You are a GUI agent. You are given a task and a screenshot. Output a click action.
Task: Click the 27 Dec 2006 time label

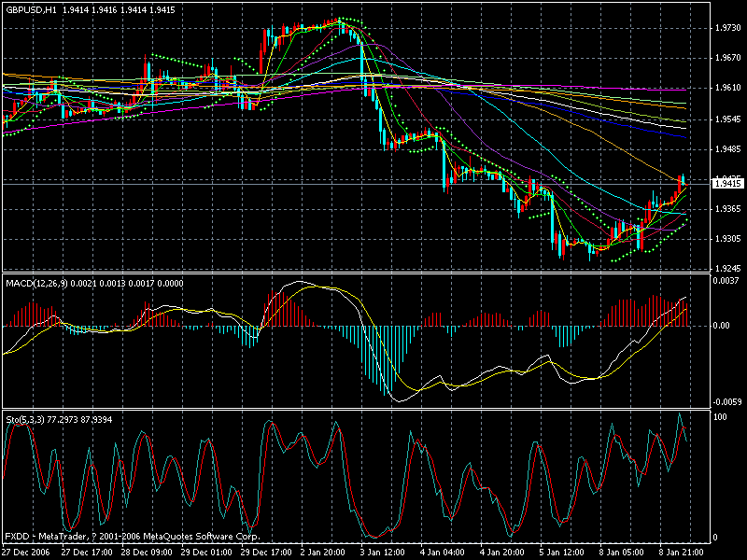pyautogui.click(x=26, y=552)
